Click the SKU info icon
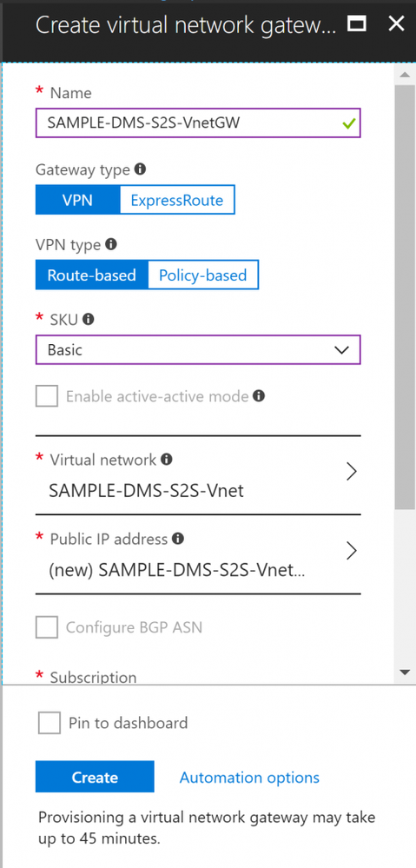The height and width of the screenshot is (868, 416). click(88, 319)
